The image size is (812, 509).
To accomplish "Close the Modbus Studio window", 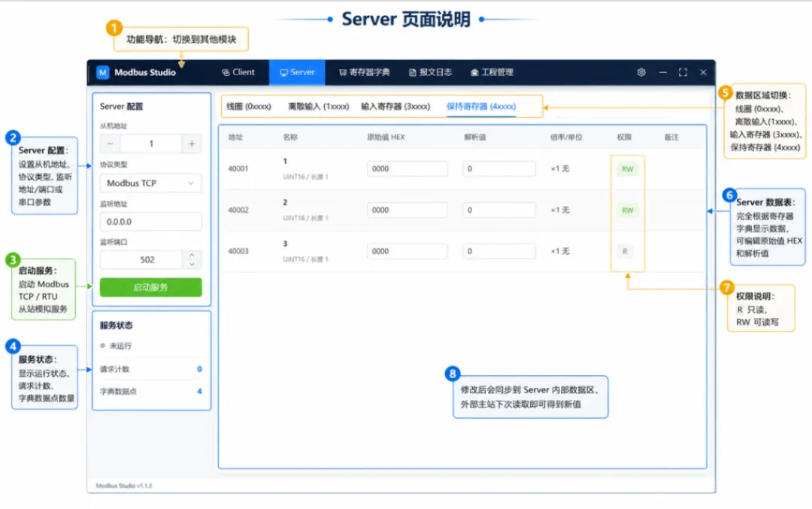I will (x=703, y=72).
